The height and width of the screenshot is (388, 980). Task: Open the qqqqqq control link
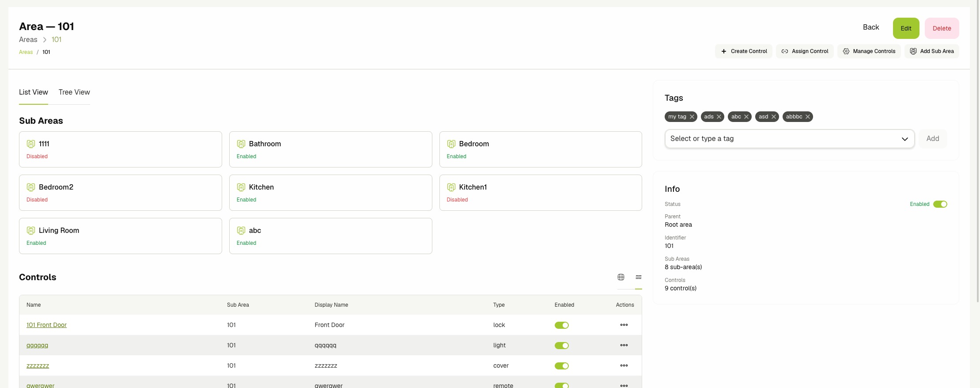click(x=37, y=345)
